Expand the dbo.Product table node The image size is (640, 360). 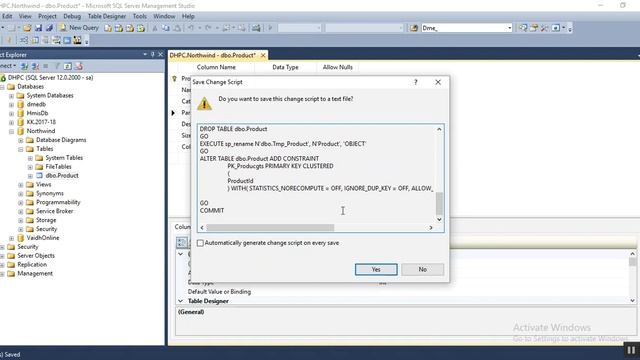(30, 176)
